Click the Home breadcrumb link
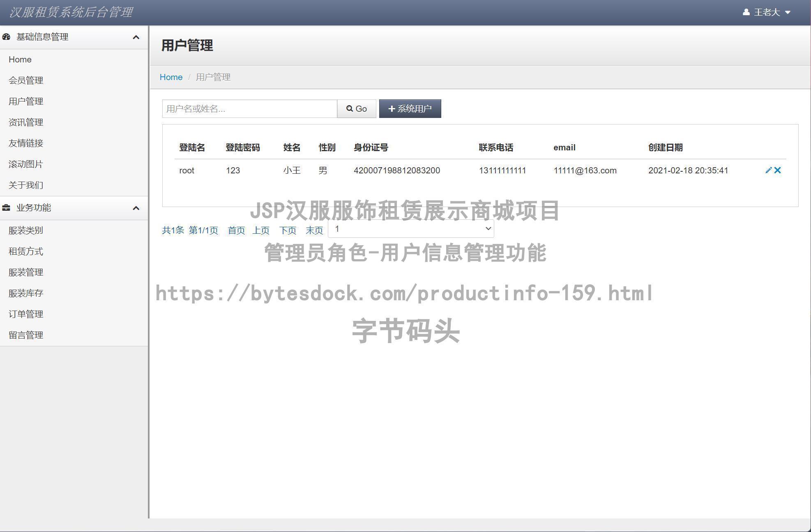Image resolution: width=811 pixels, height=532 pixels. tap(171, 77)
